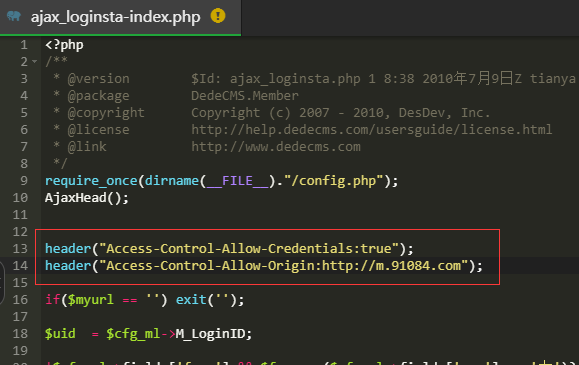Screen dimensions: 579x365
Task: Click the '@license' comment tag
Action: [x=99, y=130]
